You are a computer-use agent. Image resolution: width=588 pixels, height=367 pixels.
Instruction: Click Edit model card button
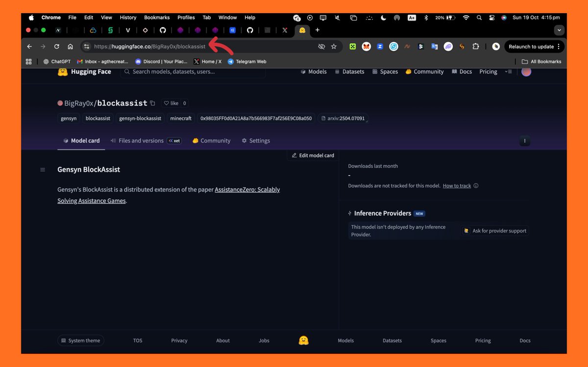click(313, 156)
